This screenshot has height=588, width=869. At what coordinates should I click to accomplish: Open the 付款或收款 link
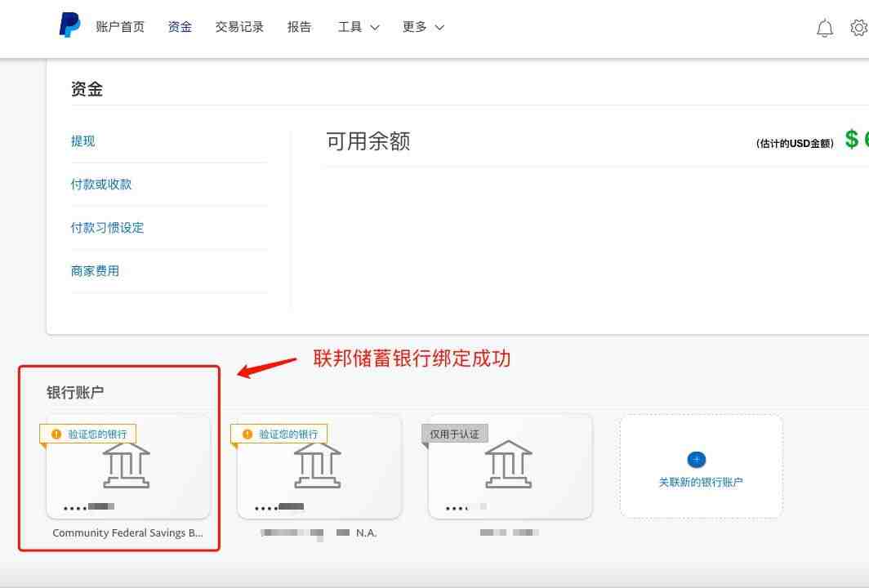pyautogui.click(x=101, y=184)
